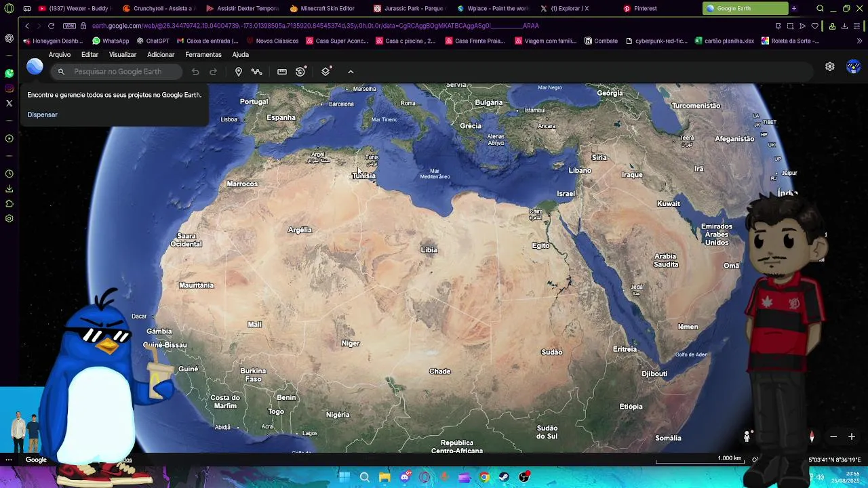
Task: Open the Ajuda menu
Action: [x=240, y=54]
